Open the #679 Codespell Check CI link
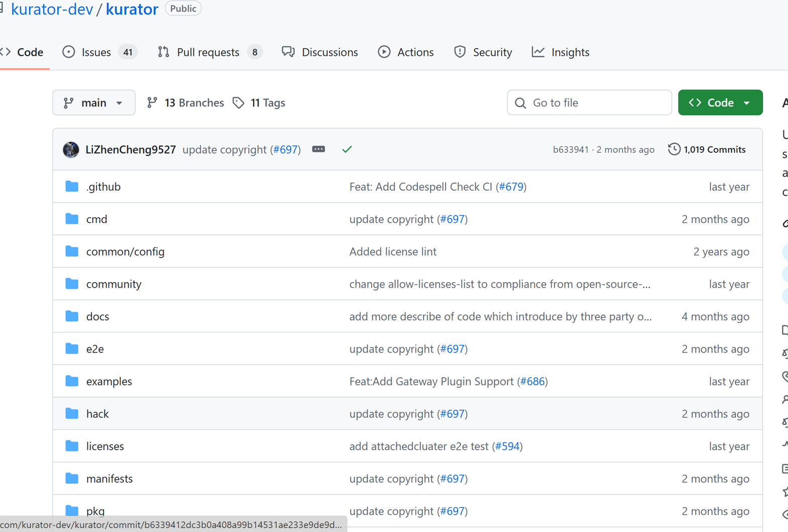The width and height of the screenshot is (788, 532). tap(511, 187)
